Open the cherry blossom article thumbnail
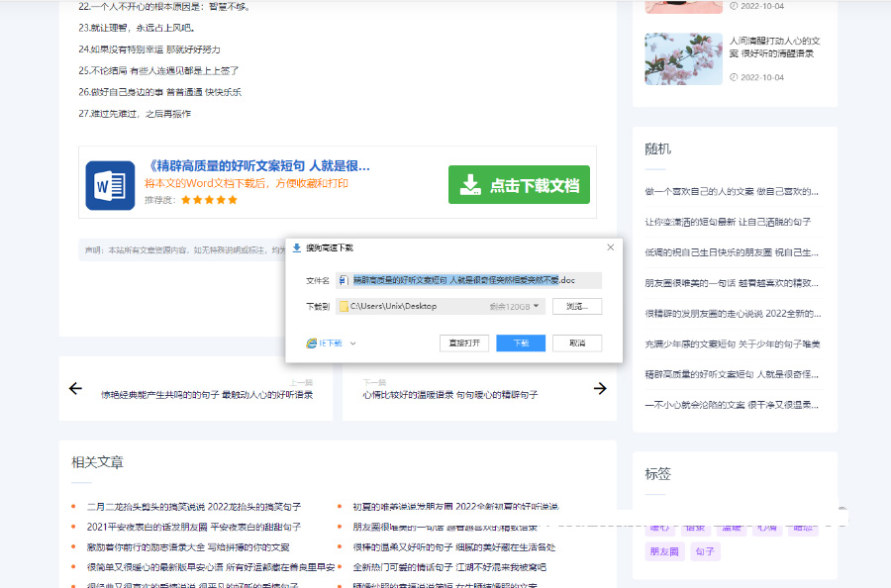 tap(683, 58)
